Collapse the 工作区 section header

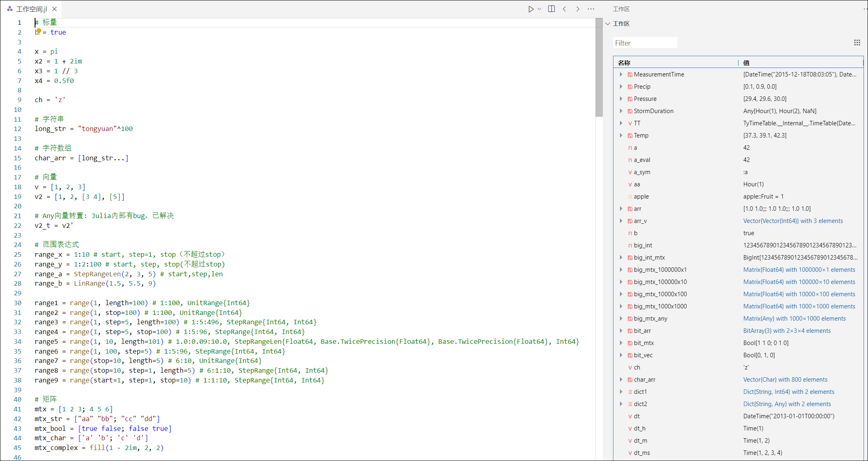(x=608, y=24)
